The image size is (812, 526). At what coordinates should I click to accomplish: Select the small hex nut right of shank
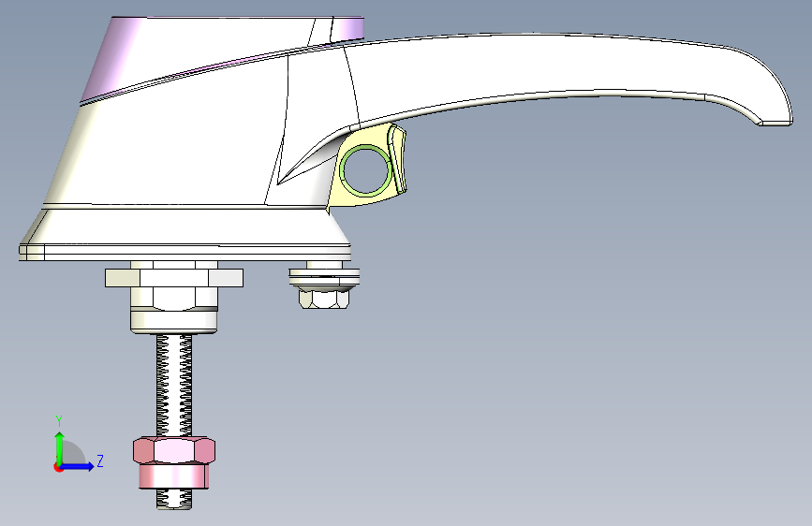click(324, 299)
